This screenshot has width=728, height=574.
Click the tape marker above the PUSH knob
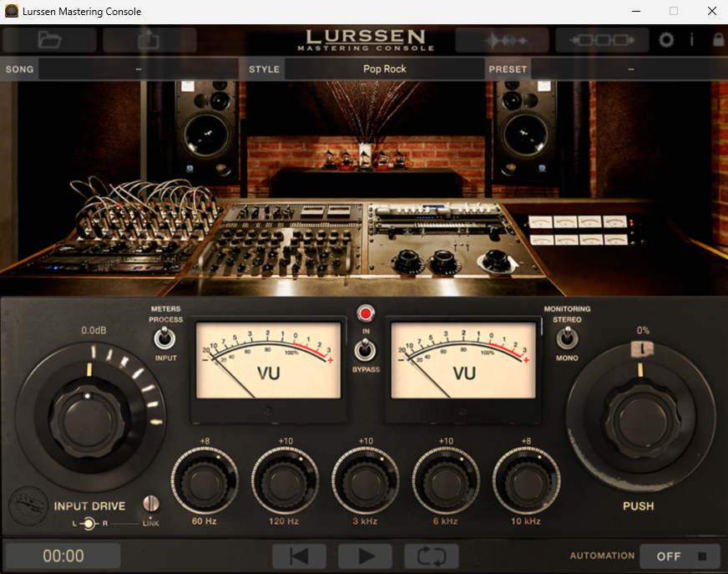tap(642, 348)
